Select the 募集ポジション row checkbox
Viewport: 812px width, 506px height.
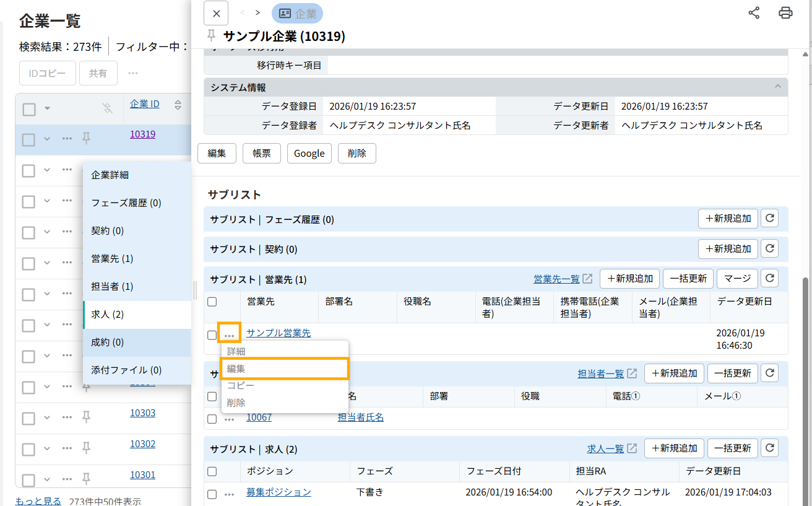tap(212, 494)
